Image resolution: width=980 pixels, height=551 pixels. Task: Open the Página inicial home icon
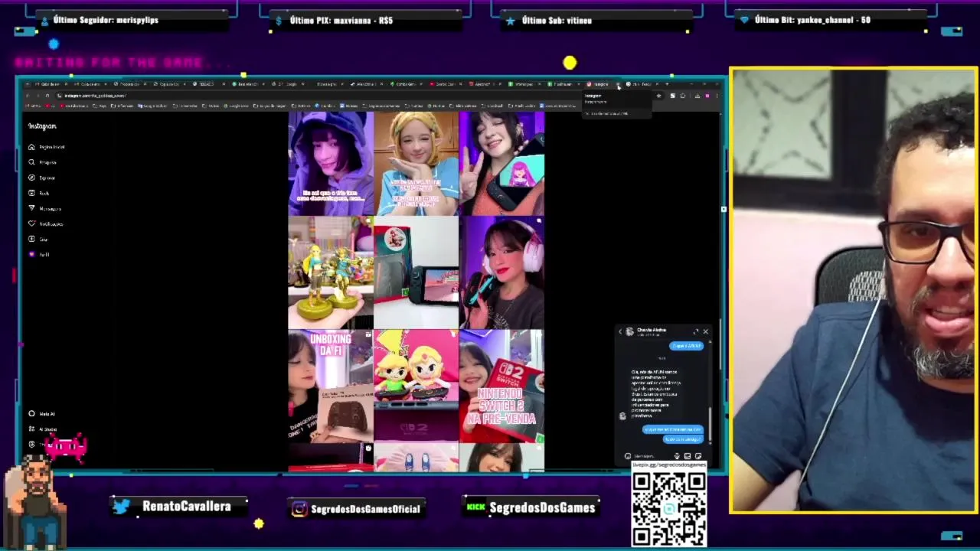tap(31, 147)
